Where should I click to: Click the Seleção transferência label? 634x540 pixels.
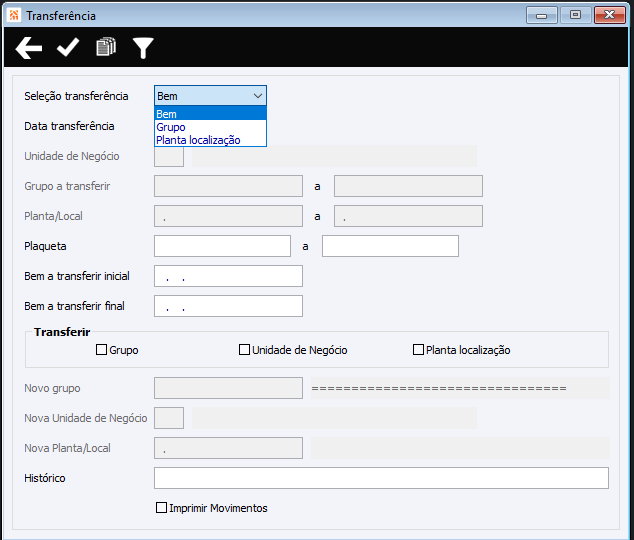[x=76, y=96]
